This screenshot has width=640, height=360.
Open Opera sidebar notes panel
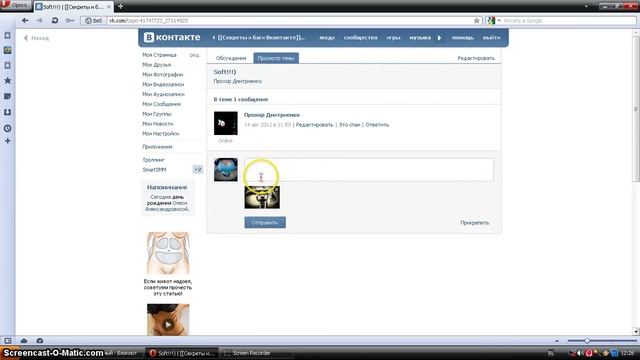pyautogui.click(x=7, y=96)
